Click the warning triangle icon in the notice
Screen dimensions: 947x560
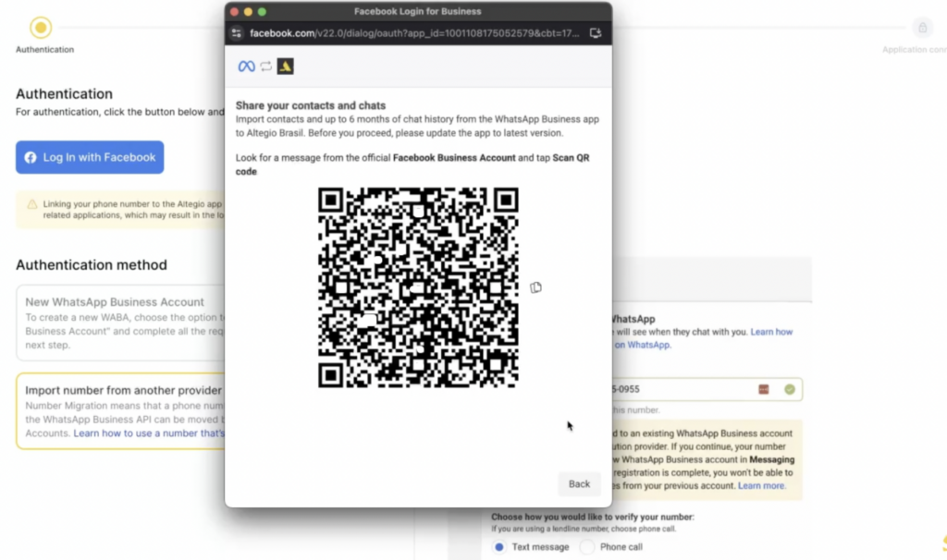click(32, 204)
